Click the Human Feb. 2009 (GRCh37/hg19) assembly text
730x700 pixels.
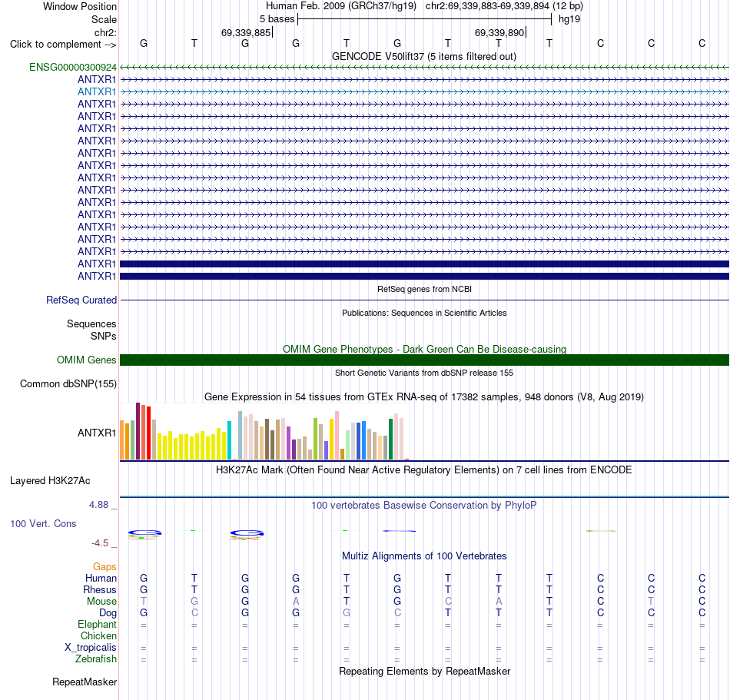tap(340, 6)
